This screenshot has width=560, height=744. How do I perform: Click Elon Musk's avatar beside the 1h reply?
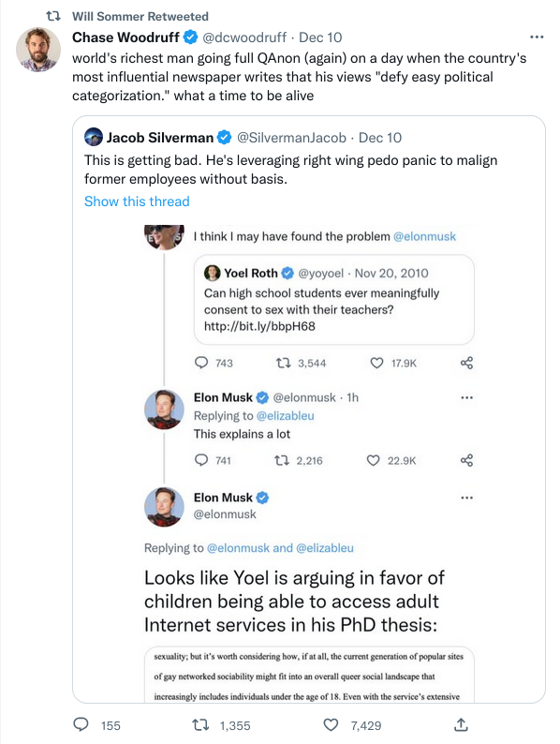[x=164, y=409]
